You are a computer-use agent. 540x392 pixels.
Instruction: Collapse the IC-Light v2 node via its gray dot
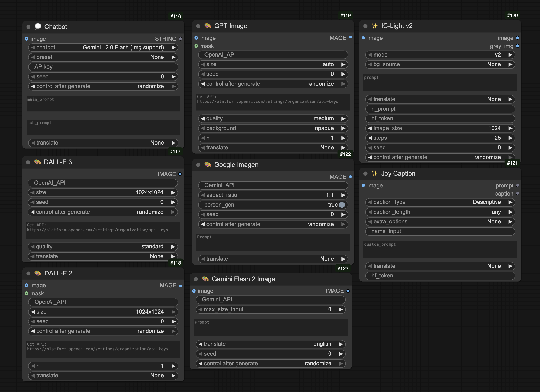pos(365,26)
